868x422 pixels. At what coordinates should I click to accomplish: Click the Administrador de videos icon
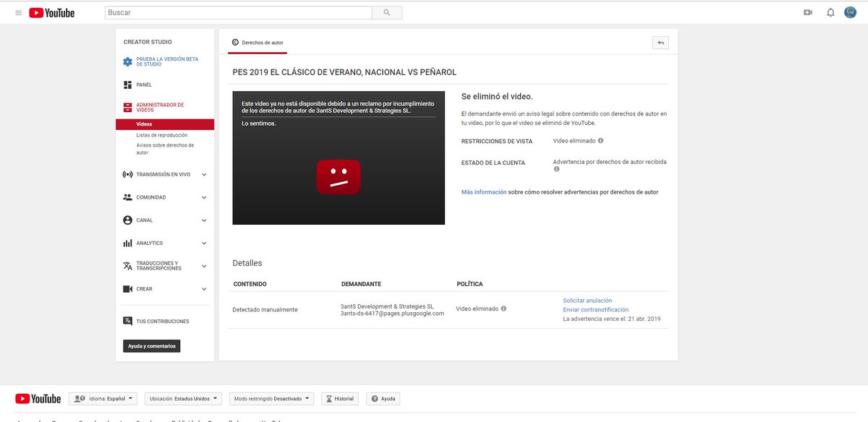click(128, 108)
